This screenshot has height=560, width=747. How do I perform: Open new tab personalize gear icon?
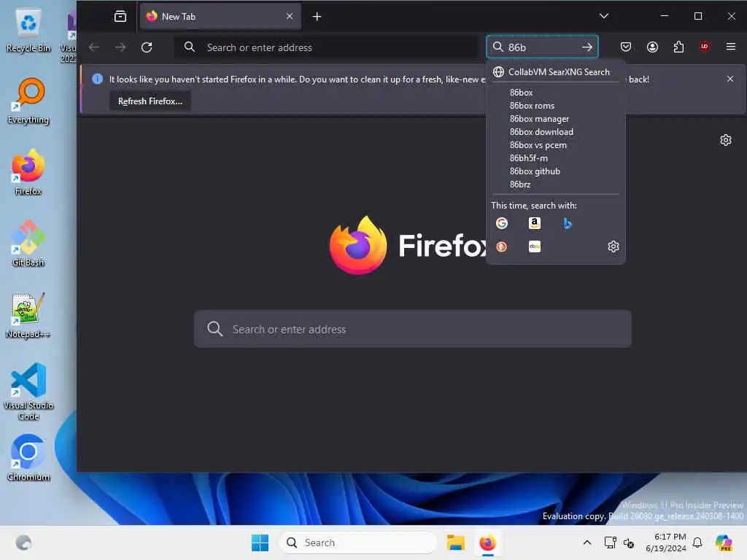(x=726, y=140)
